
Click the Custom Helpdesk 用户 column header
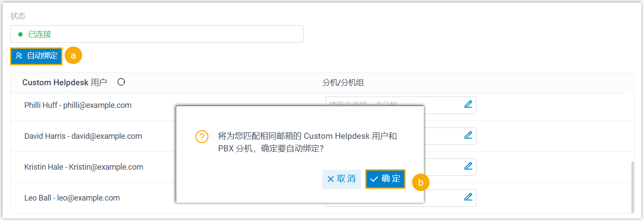pyautogui.click(x=65, y=83)
